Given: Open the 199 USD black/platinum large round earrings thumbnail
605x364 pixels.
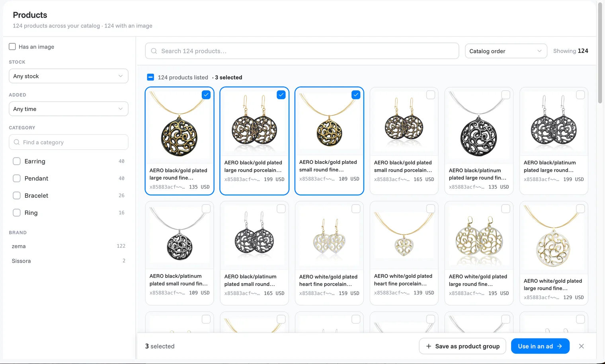Looking at the screenshot, I should coord(554,123).
